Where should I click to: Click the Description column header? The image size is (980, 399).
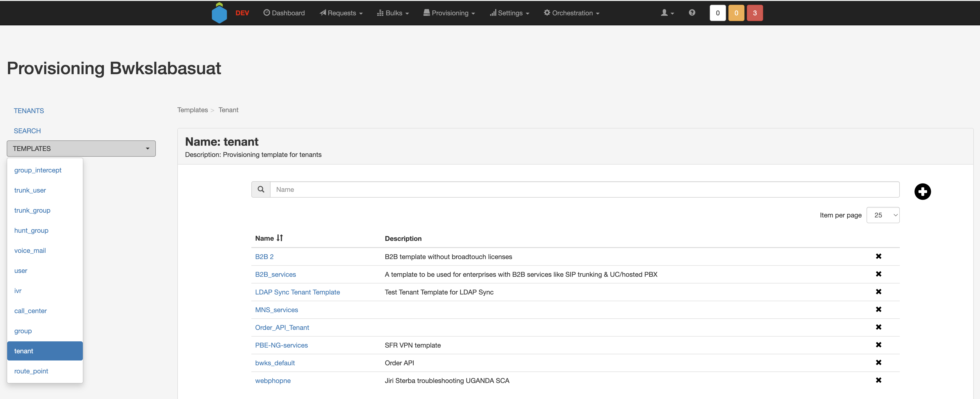(403, 239)
